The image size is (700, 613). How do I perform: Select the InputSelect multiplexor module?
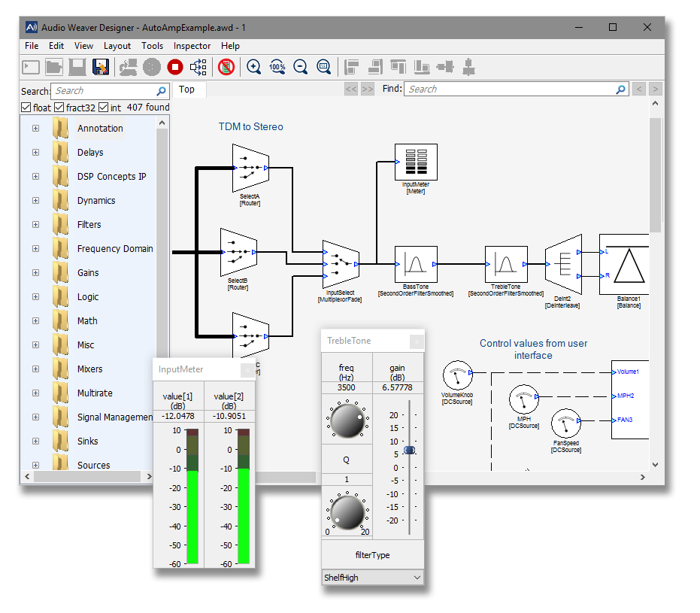pos(341,264)
